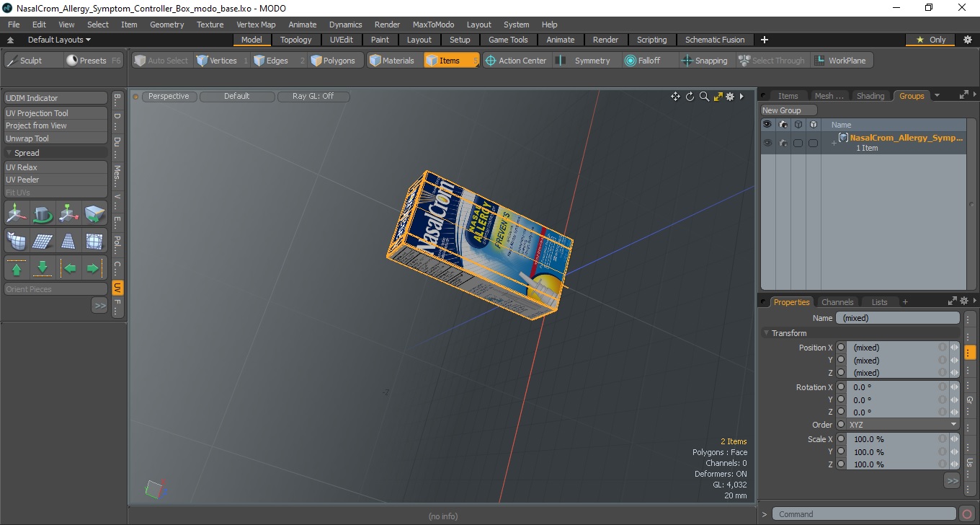The width and height of the screenshot is (980, 525).
Task: Expand the Properties double-arrow button
Action: [952, 480]
